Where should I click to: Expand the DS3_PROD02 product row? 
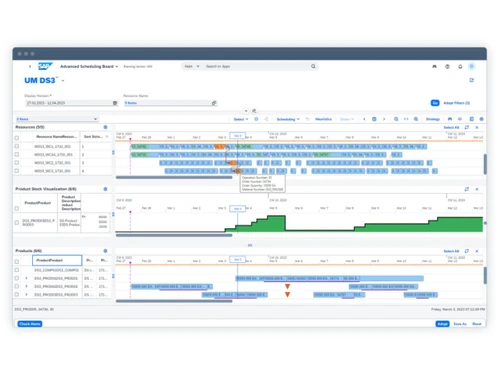coord(26,286)
